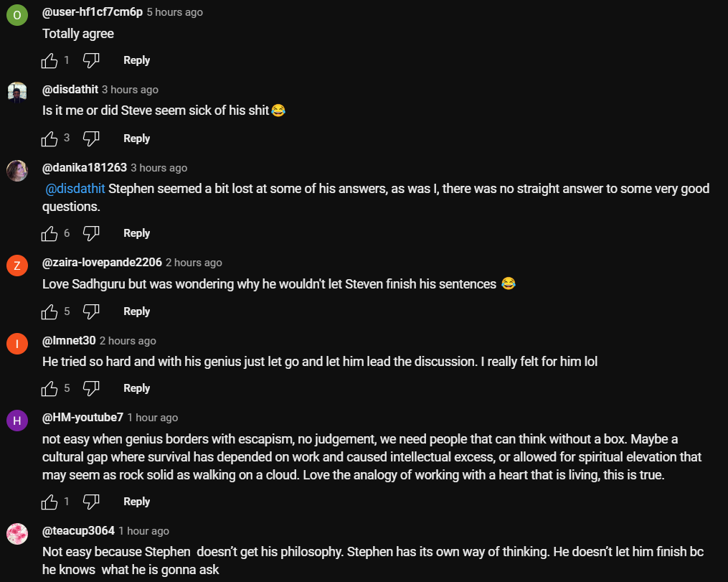The image size is (728, 582).
Task: Reply to @HM-youtube7's comment
Action: click(x=136, y=502)
